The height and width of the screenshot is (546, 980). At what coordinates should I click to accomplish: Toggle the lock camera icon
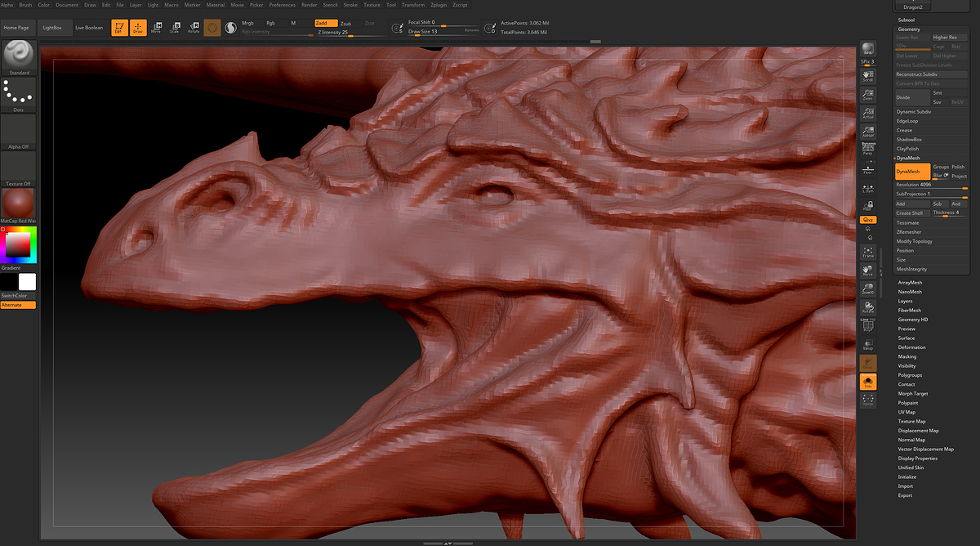point(868,206)
